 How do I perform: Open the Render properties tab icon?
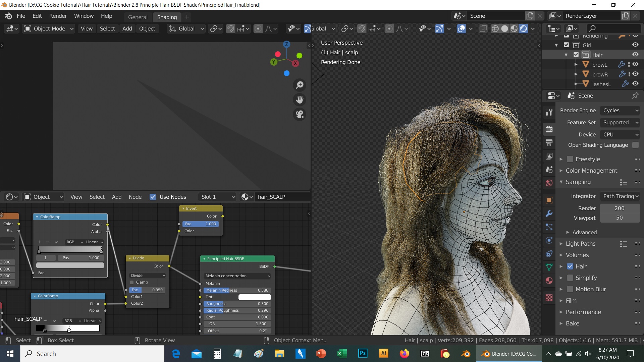point(549,129)
